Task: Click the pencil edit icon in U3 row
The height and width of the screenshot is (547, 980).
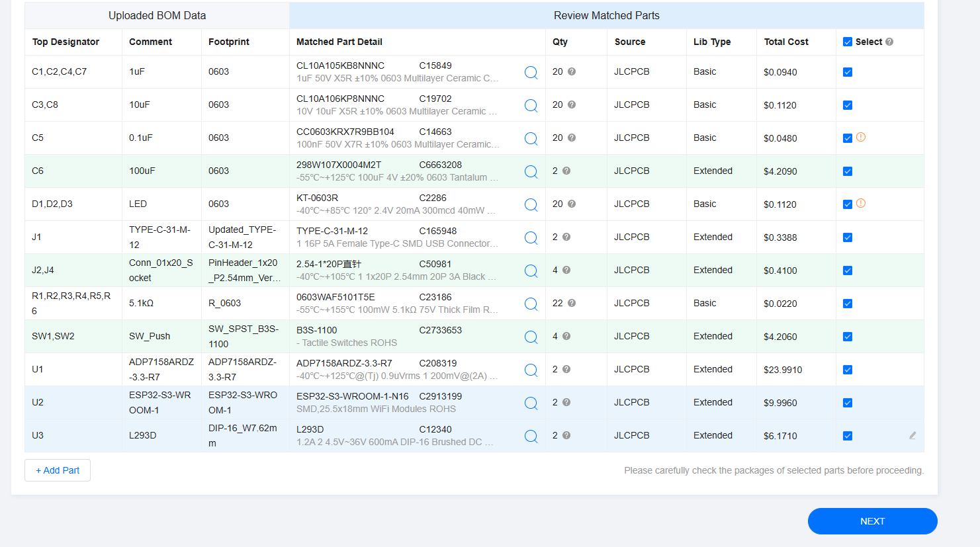Action: click(913, 435)
